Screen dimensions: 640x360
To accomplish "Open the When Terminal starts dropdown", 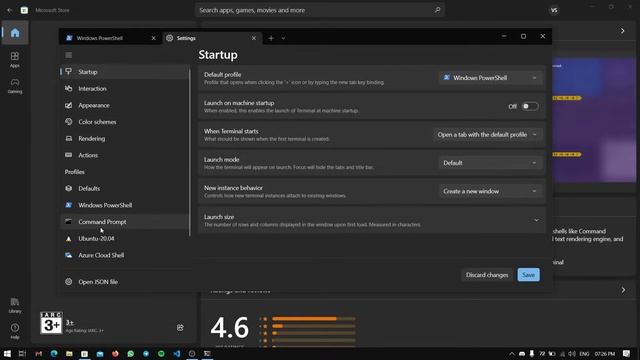I will (x=488, y=134).
